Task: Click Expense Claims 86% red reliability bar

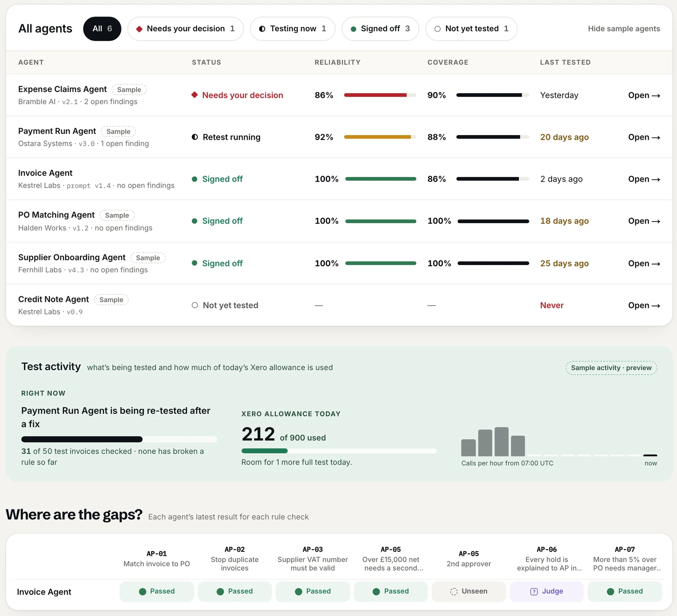Action: (380, 95)
